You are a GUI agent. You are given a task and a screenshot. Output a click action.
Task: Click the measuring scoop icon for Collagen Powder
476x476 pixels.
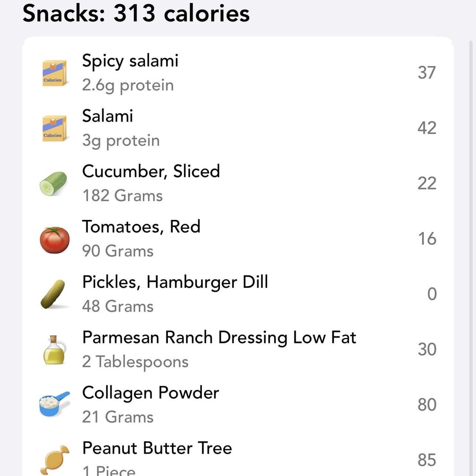point(54,404)
